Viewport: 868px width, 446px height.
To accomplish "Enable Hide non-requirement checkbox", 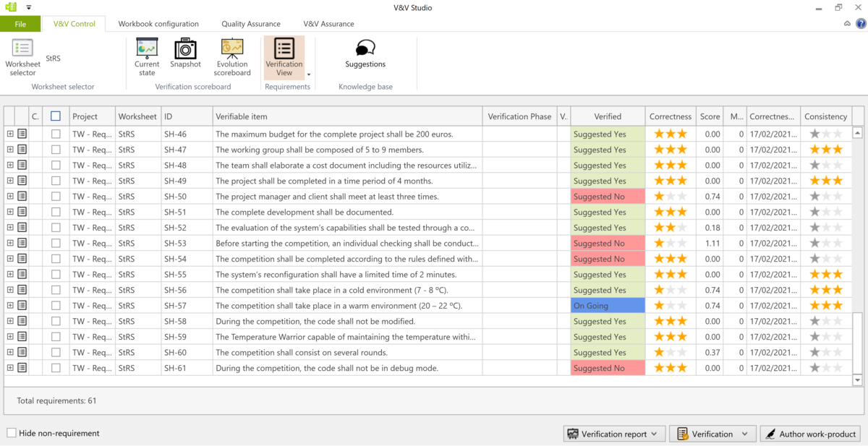I will click(x=12, y=433).
